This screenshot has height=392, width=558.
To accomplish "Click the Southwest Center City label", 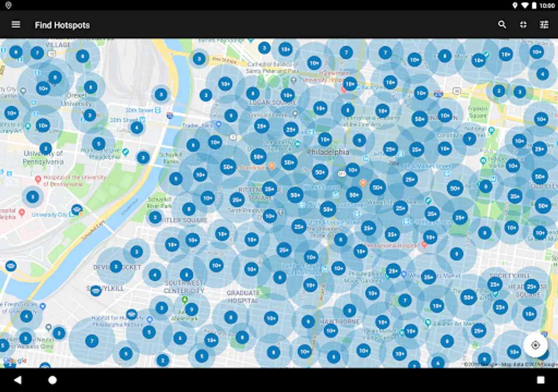I will pos(184,287).
